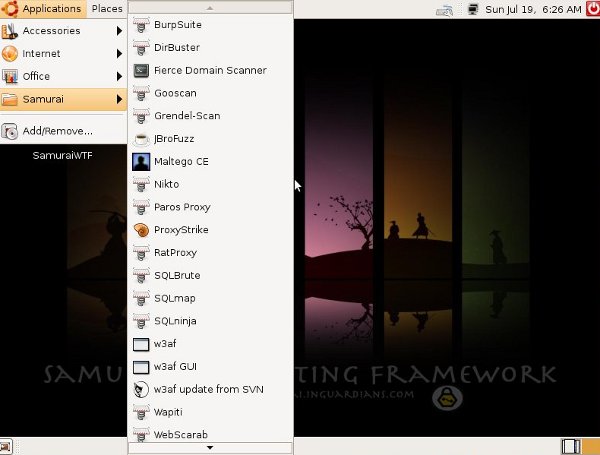Click the Wapiti icon
600x455 pixels.
(141, 412)
